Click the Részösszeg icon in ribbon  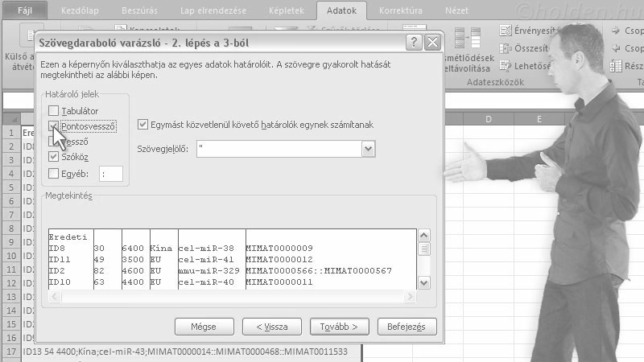(616, 66)
